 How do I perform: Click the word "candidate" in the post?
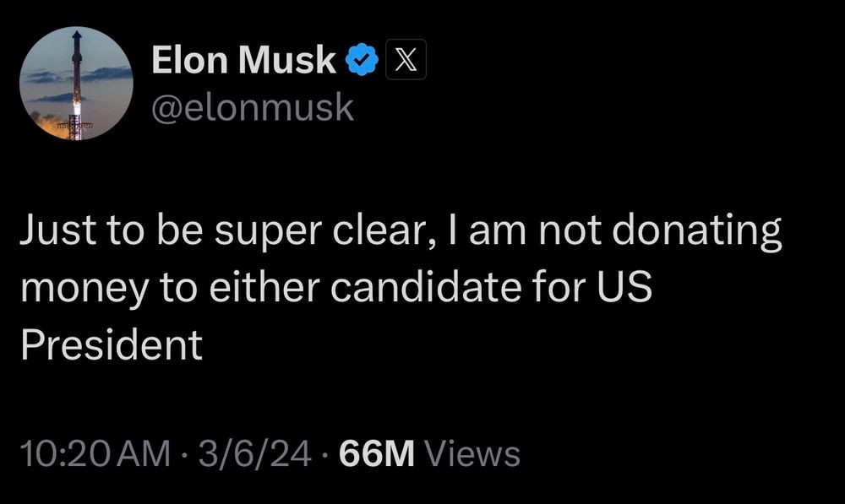(426, 285)
